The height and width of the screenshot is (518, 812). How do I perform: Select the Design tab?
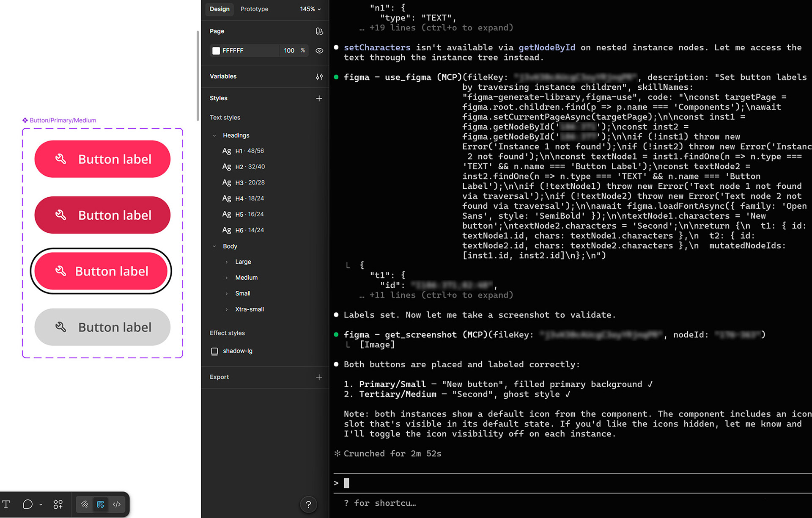[219, 9]
